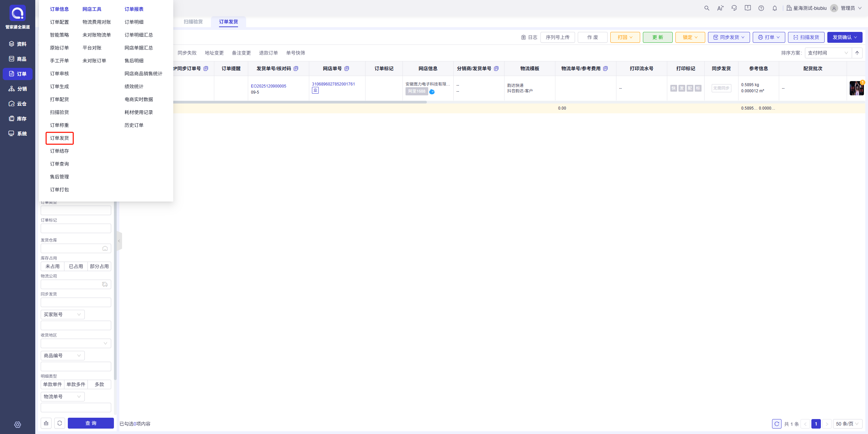Expand the 打回 dropdown

pos(625,37)
